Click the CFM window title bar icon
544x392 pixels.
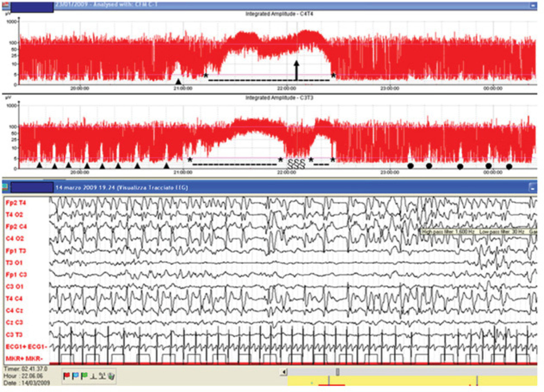5,5
